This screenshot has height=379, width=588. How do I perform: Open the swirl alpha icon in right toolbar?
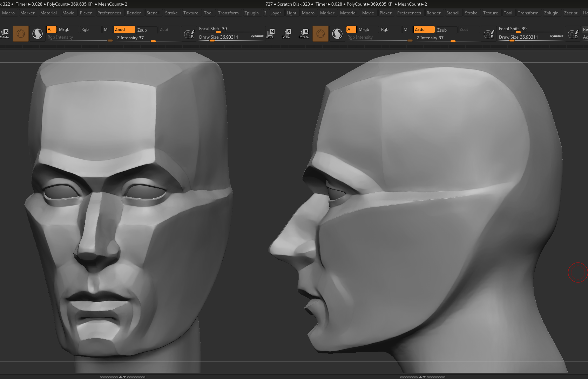tap(337, 34)
